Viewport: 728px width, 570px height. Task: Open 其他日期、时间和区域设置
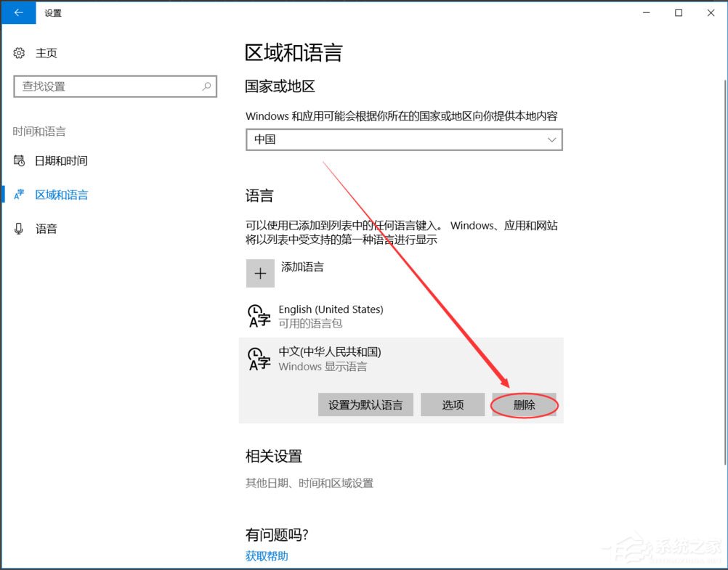coord(309,482)
